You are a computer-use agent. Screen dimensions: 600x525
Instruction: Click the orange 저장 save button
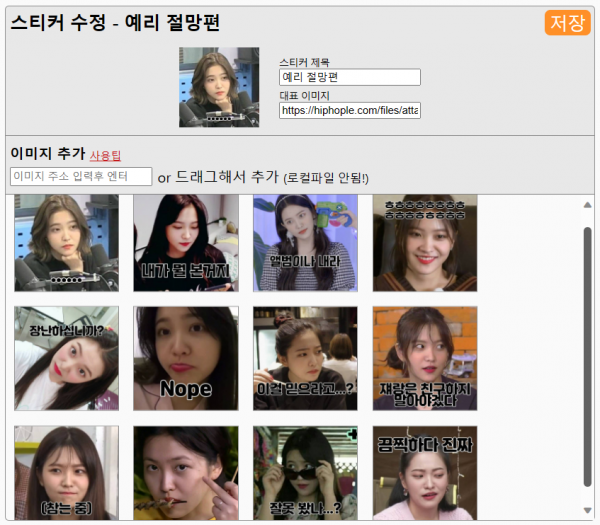pos(567,23)
